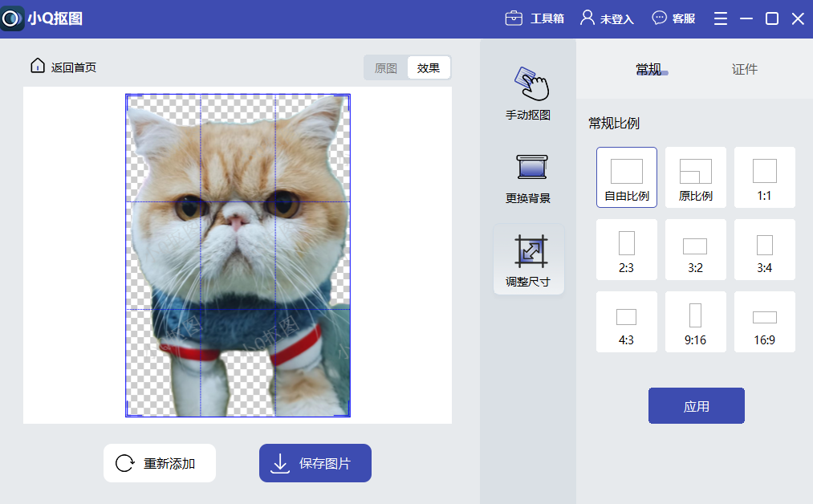This screenshot has width=813, height=504.
Task: Open customer service (客服) chat
Action: [x=673, y=18]
